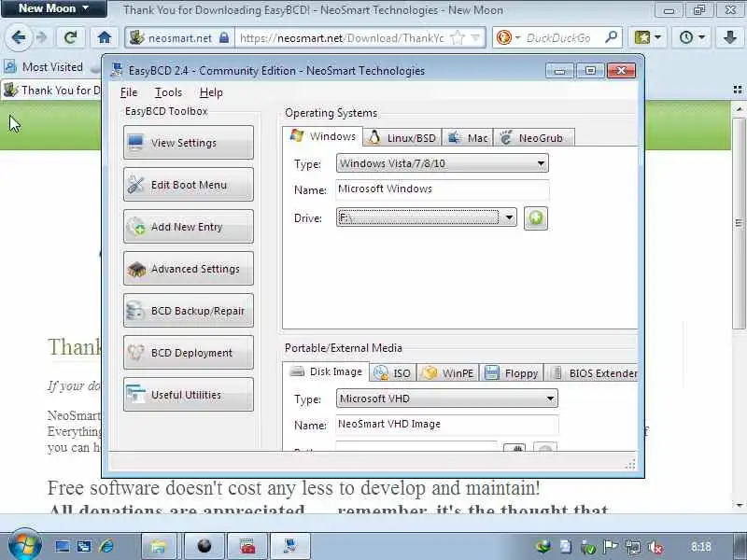Select the Floppy media tab

[511, 372]
